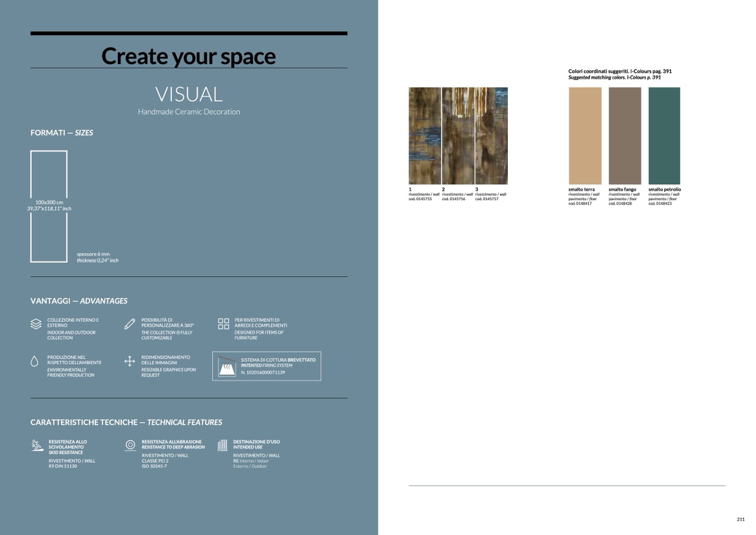Open the middle tile image numbered 2
The width and height of the screenshot is (756, 535).
(x=458, y=136)
